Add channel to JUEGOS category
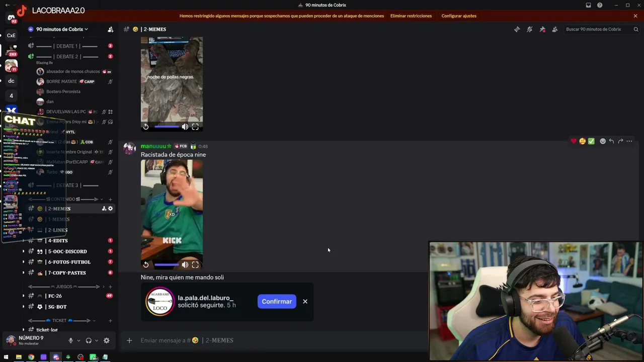The height and width of the screenshot is (362, 644). (111, 287)
